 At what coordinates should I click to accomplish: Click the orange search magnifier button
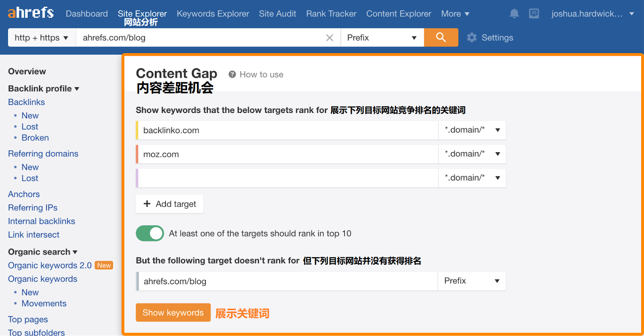pos(441,37)
